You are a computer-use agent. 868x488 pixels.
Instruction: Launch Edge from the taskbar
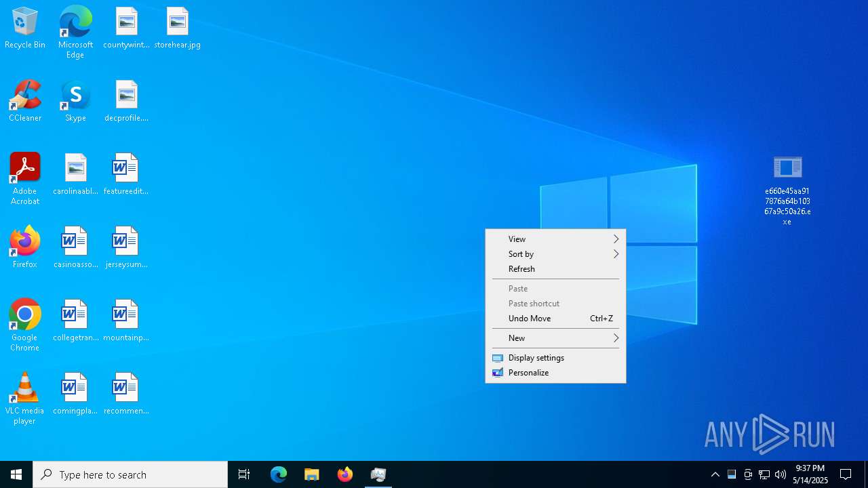tap(279, 474)
